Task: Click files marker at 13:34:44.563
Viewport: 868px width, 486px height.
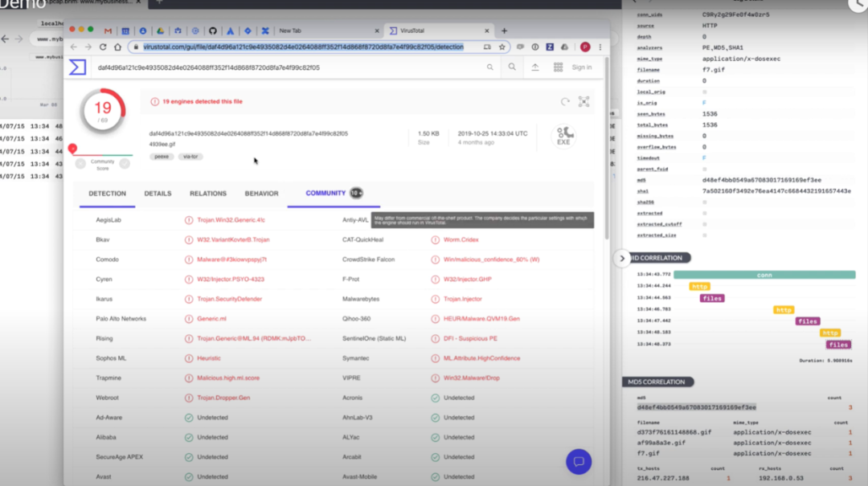Action: (712, 298)
